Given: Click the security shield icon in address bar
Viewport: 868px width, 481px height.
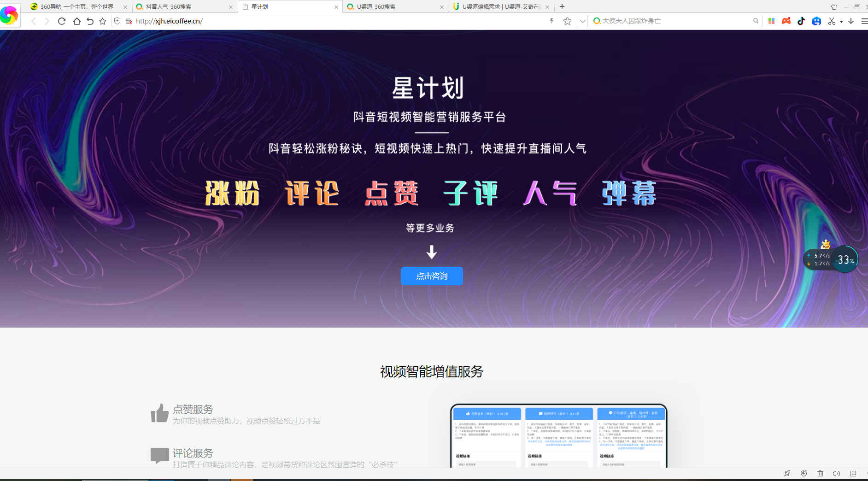Looking at the screenshot, I should coord(117,21).
